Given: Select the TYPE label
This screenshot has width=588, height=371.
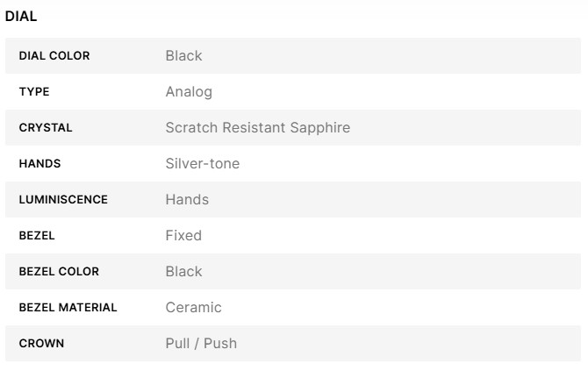Looking at the screenshot, I should point(34,92).
